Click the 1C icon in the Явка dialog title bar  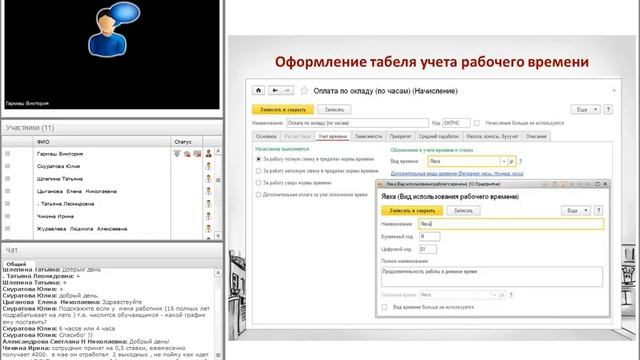pyautogui.click(x=381, y=184)
